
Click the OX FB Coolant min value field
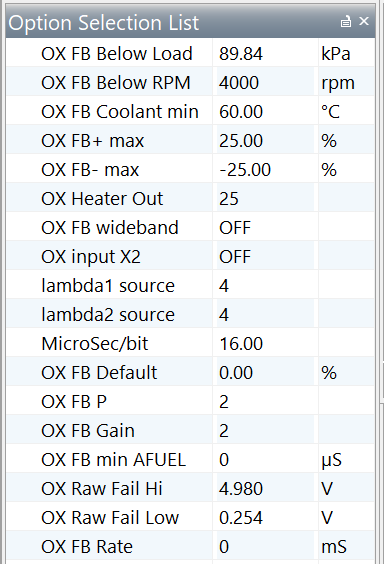click(265, 112)
